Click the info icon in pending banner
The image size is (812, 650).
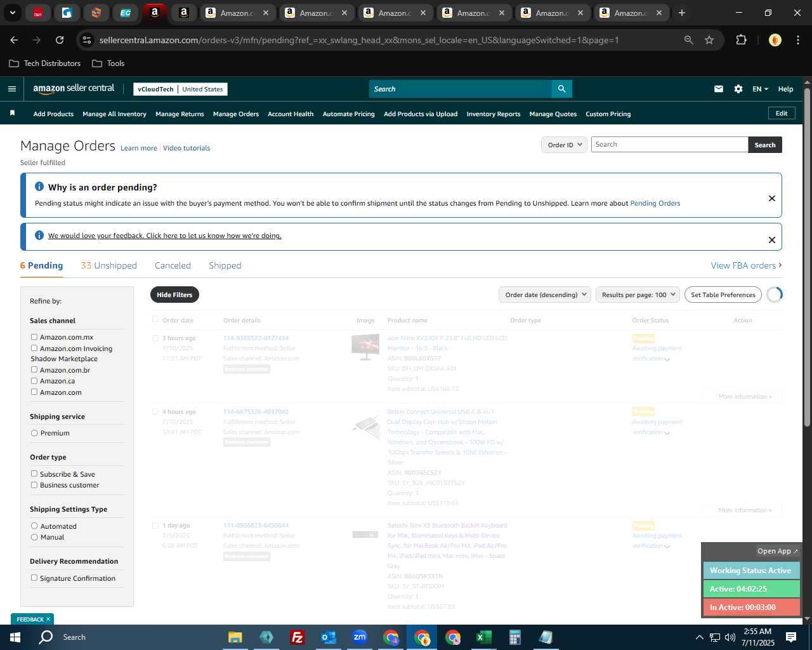pos(39,187)
